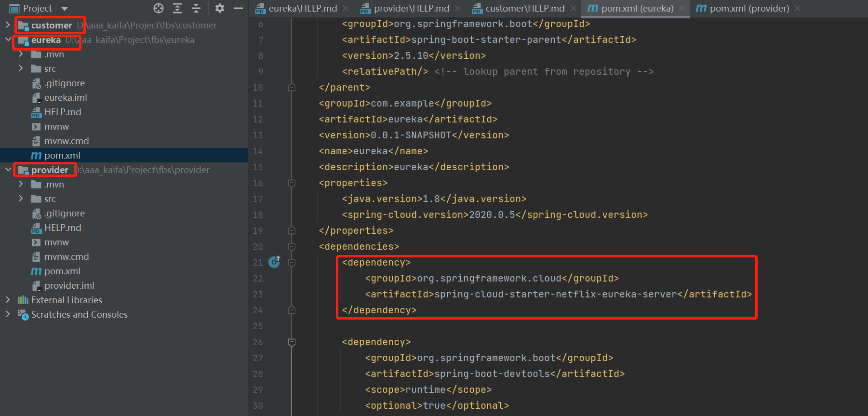The image size is (868, 416).
Task: Expand the src folder under provider
Action: [21, 199]
